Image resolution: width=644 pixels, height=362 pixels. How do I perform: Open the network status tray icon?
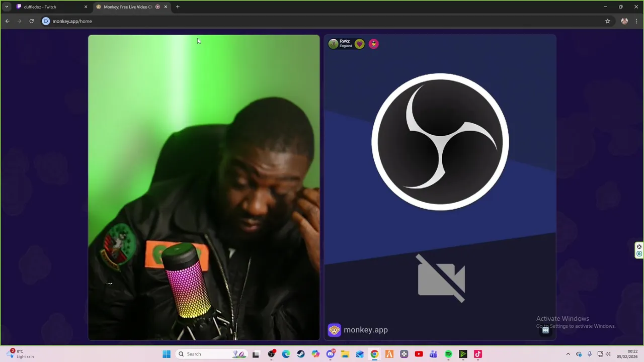(600, 354)
